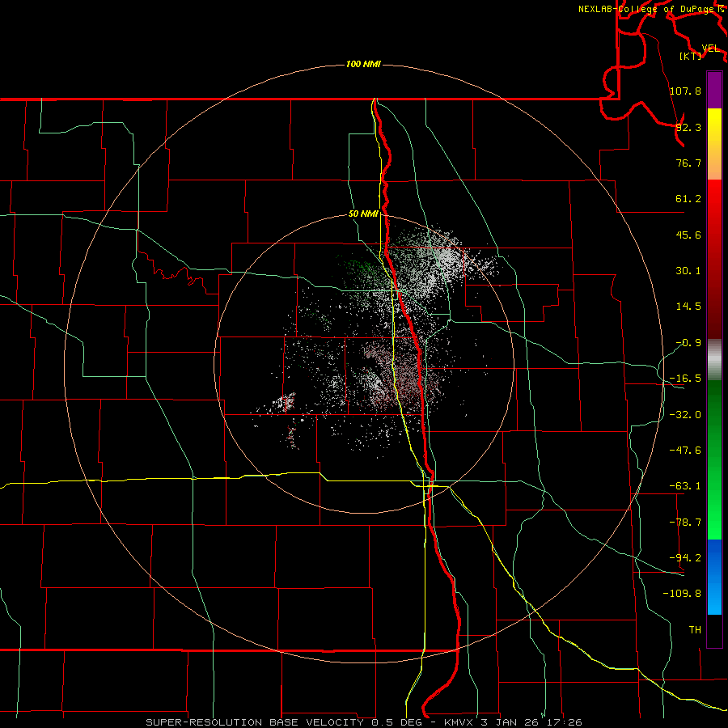Click the blue segment of velocity scale

[714, 577]
